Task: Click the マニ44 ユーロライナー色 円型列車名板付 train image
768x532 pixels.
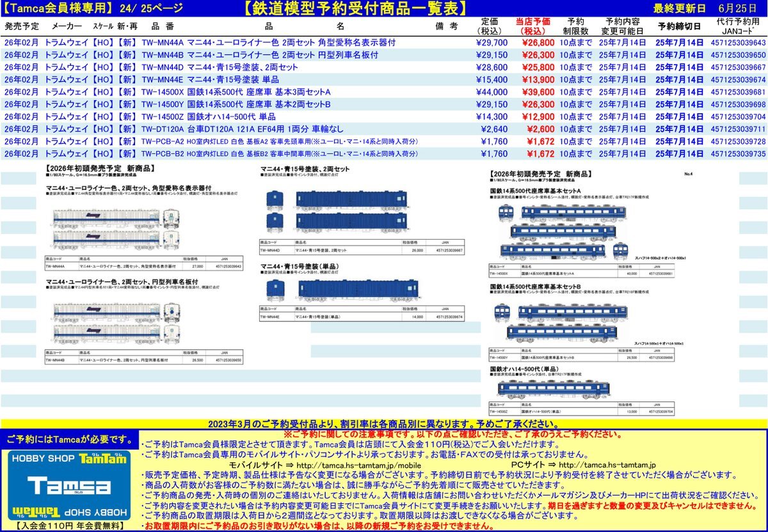Action: click(x=115, y=323)
